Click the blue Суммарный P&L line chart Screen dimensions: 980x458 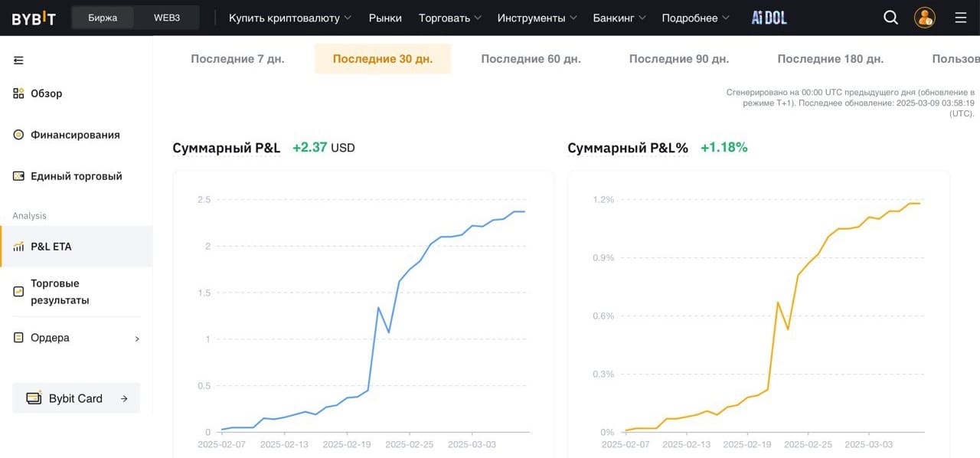pos(373,322)
